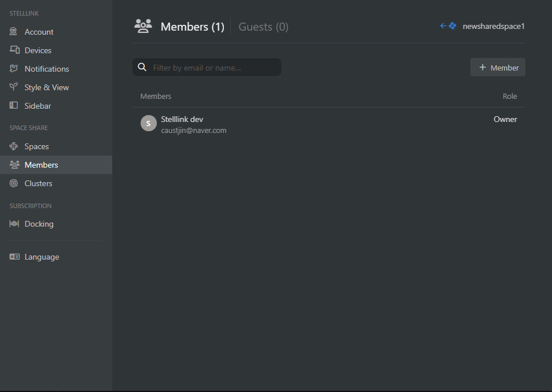Click the search magnifier icon
This screenshot has height=392, width=552.
(142, 67)
